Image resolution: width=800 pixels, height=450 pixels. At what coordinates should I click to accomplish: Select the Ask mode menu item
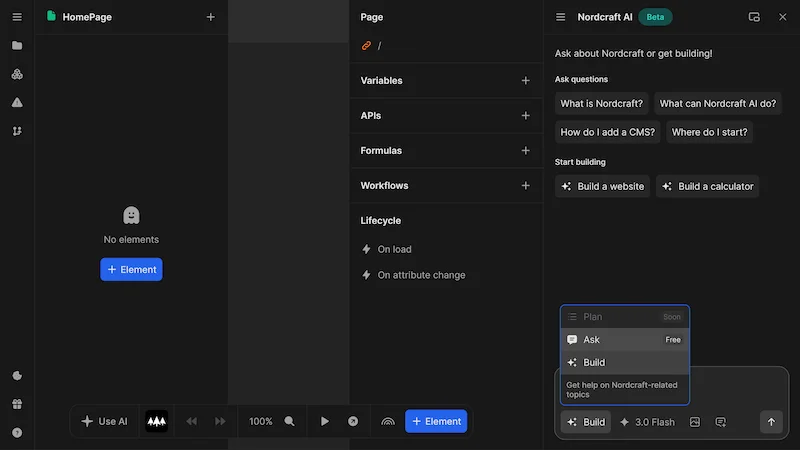(624, 340)
